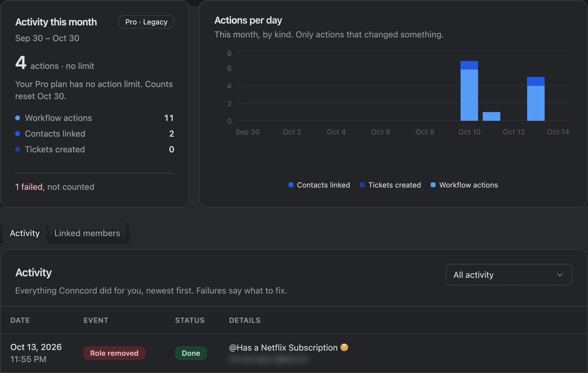Screen dimensions: 588x373
Task: Click the Tickets created row in summary
Action: (95, 149)
